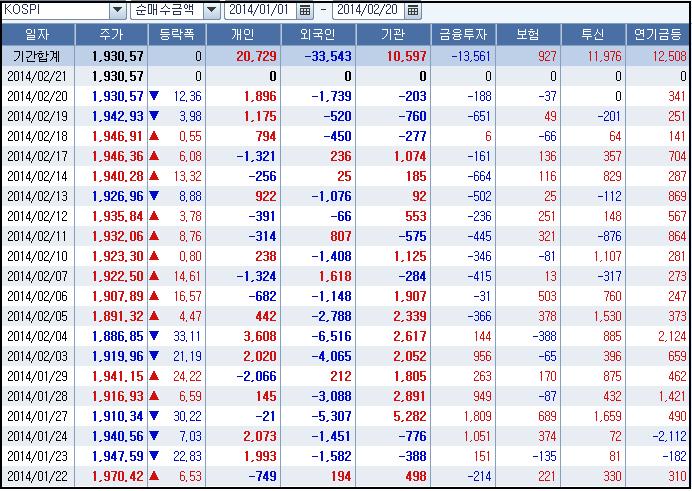
Task: Click the 투신 column header
Action: 593,35
